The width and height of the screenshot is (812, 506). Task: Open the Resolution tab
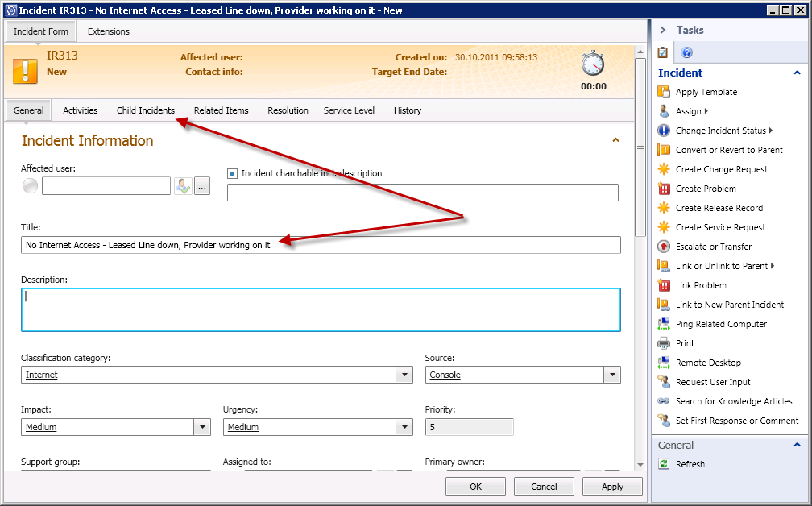point(288,110)
